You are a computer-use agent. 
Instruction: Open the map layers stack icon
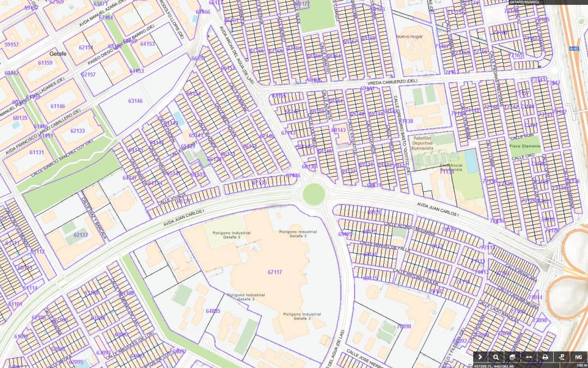(512, 357)
